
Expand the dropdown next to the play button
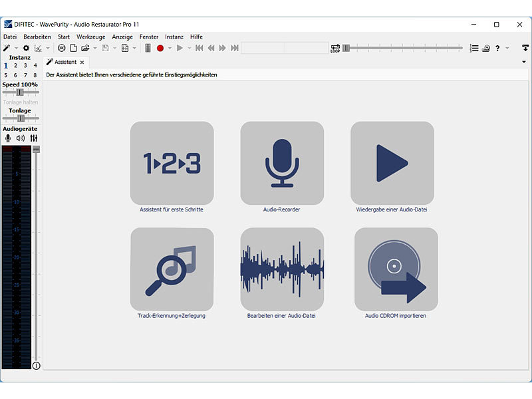pos(190,48)
